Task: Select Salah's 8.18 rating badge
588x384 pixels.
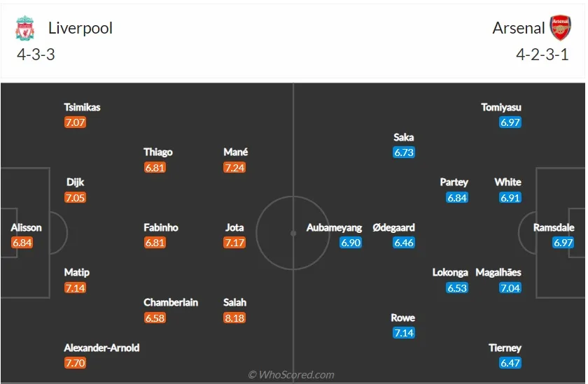Action: [x=234, y=318]
